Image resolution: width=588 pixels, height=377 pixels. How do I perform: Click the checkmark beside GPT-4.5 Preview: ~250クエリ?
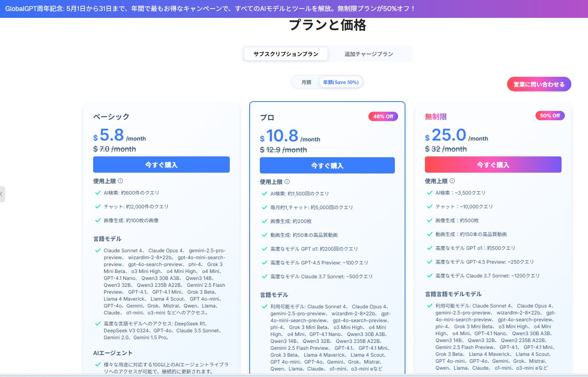pyautogui.click(x=429, y=262)
